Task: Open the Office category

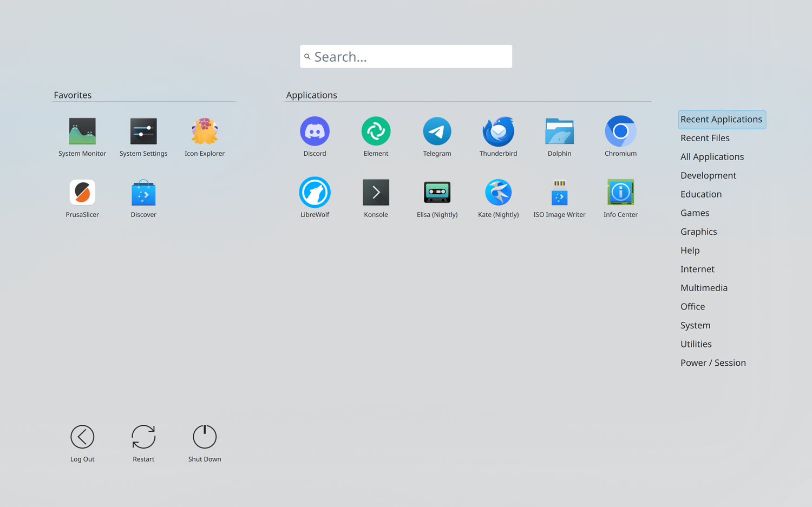Action: click(692, 307)
